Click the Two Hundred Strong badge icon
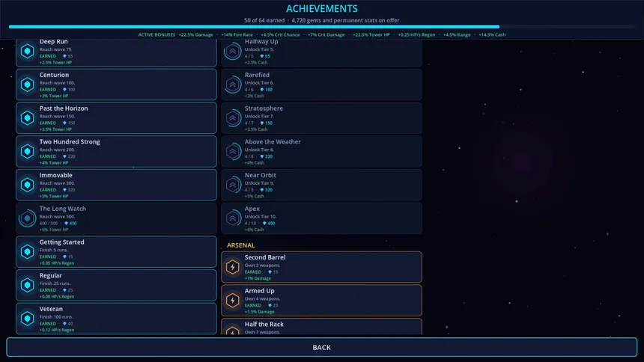Image resolution: width=644 pixels, height=362 pixels. coord(28,151)
